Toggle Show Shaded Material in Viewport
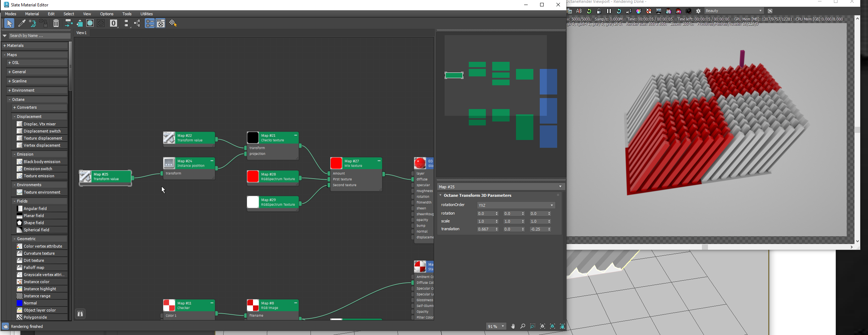Screen dimensions: 868x335 pos(90,23)
